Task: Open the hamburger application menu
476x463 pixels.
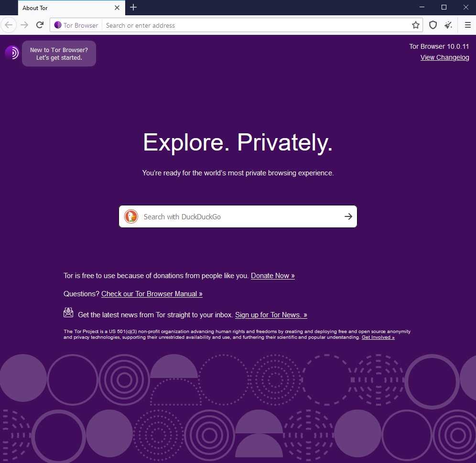Action: tap(467, 25)
